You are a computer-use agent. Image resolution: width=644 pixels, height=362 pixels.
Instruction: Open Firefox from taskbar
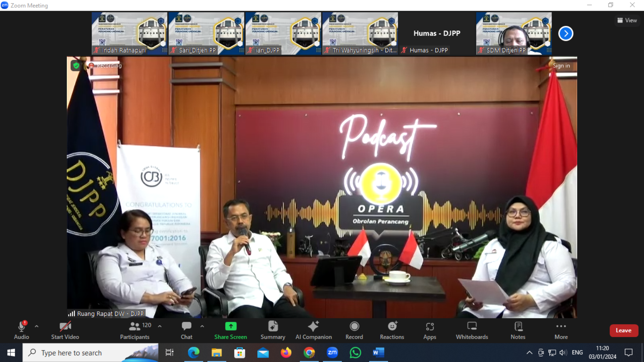286,353
